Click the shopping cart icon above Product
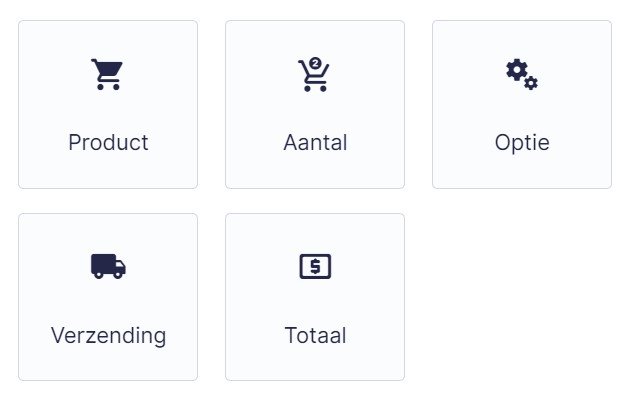The image size is (631, 397). click(107, 74)
